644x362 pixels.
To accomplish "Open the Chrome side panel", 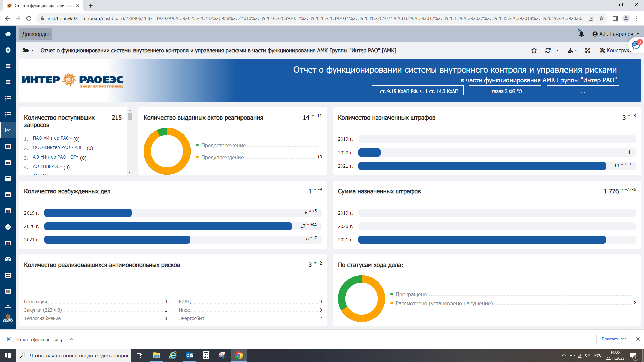I will pos(615,18).
